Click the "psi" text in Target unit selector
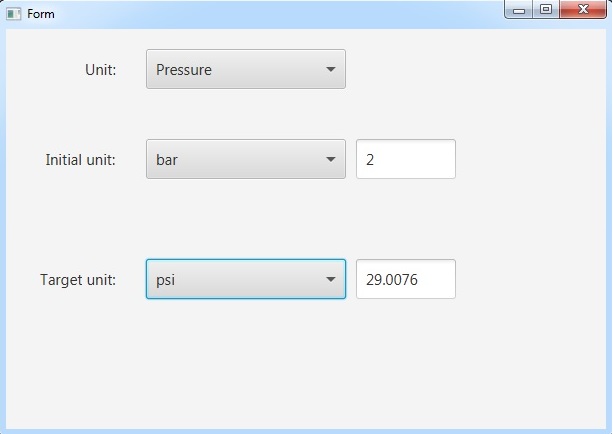This screenshot has height=434, width=613. pyautogui.click(x=166, y=280)
